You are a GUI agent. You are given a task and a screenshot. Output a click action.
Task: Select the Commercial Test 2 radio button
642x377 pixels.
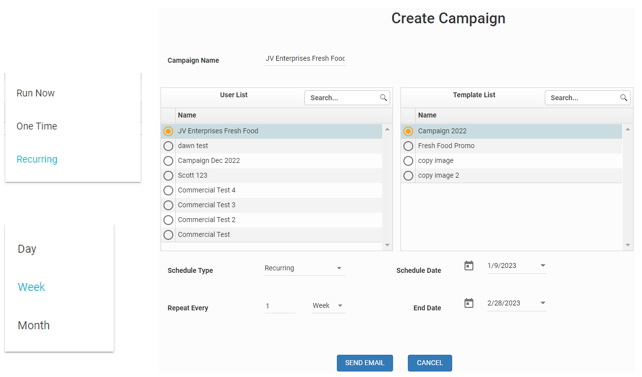click(168, 220)
